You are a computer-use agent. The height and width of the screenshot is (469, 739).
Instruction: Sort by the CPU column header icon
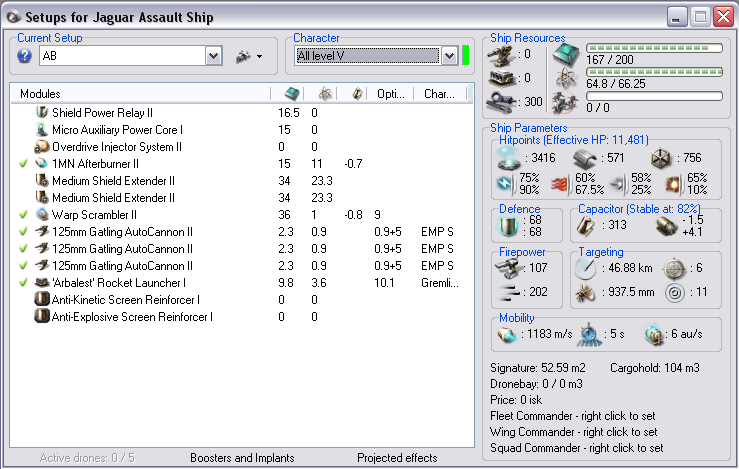292,94
